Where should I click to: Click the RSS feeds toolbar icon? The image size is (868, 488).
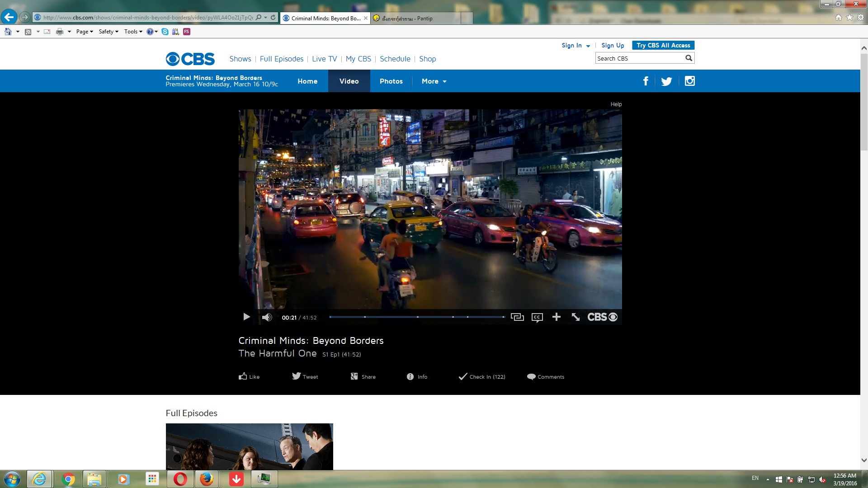28,32
